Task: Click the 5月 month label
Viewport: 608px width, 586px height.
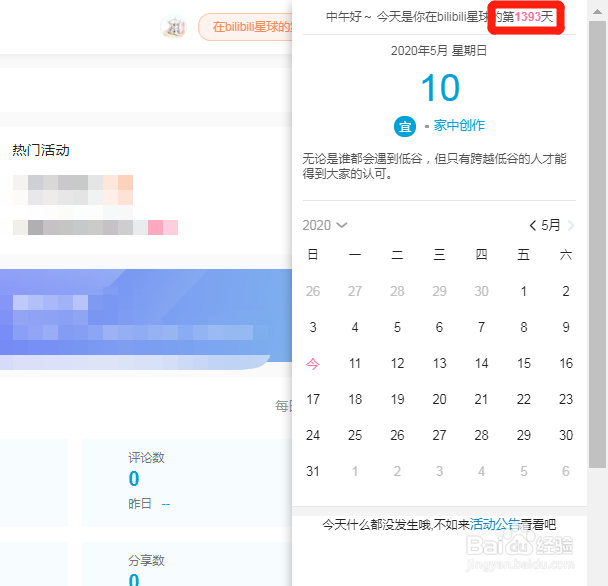Action: [551, 225]
